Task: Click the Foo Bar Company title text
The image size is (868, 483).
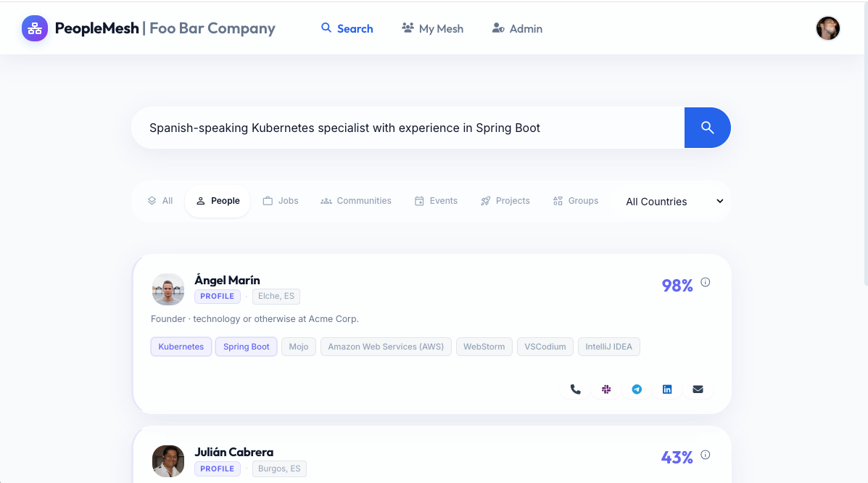Action: pos(212,28)
